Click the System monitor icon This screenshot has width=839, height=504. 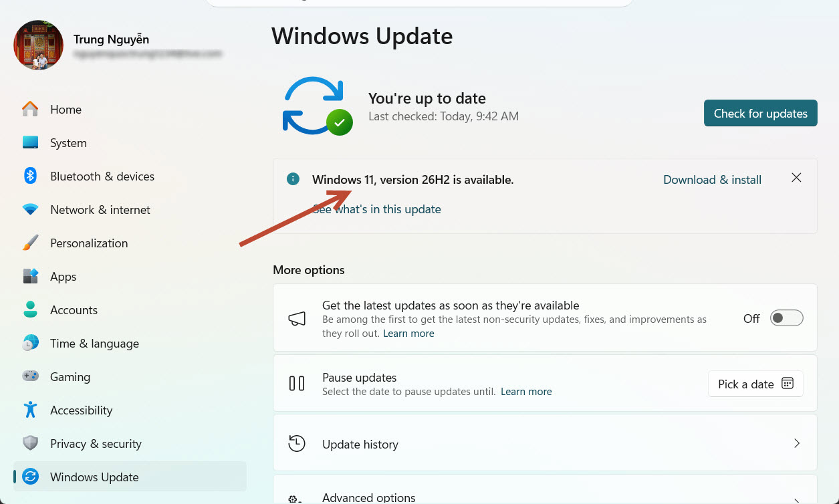coord(30,142)
